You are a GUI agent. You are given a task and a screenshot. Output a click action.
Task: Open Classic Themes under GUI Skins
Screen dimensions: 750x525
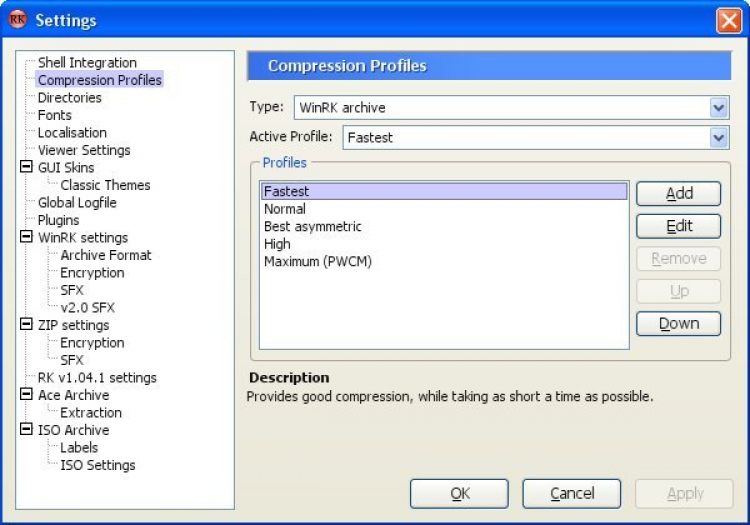coord(105,185)
